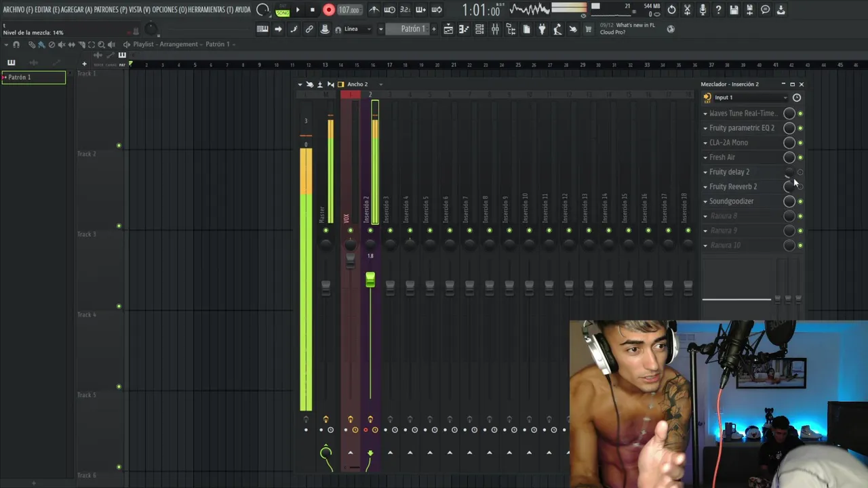Image resolution: width=868 pixels, height=488 pixels.
Task: Toggle Waves Tune Real-Time enable LED
Action: (x=800, y=114)
